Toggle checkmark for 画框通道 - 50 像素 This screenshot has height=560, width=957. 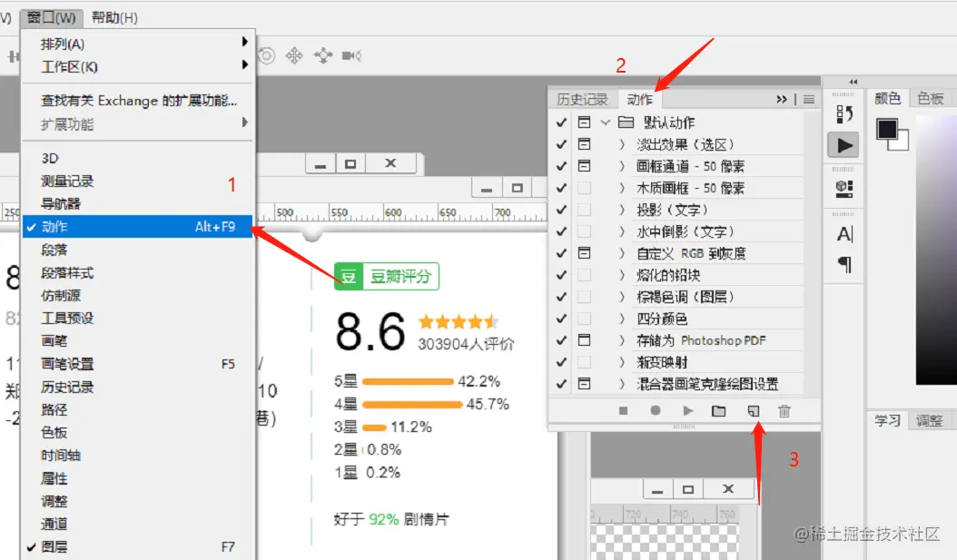pos(561,166)
